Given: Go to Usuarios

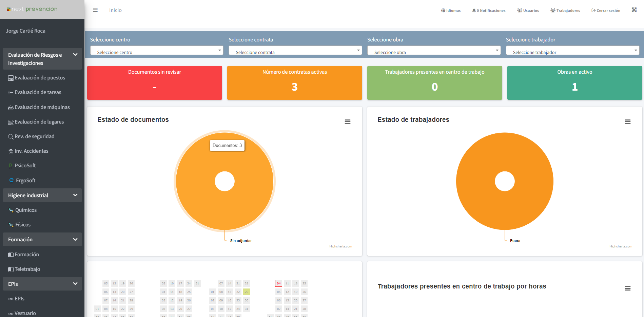Looking at the screenshot, I should 528,11.
